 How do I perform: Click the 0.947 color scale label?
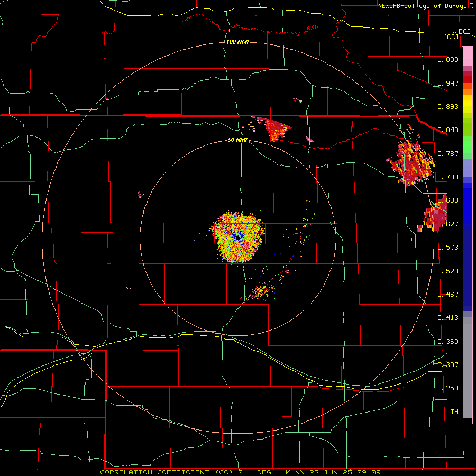coord(448,83)
